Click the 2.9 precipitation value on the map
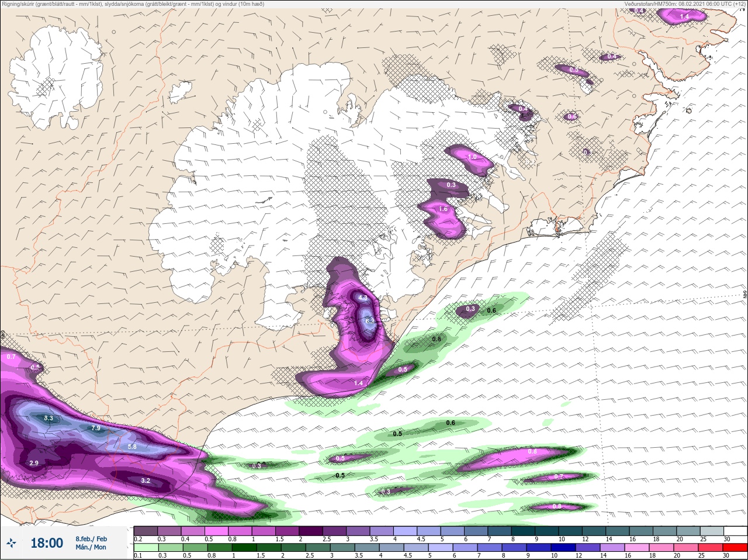 (x=34, y=463)
